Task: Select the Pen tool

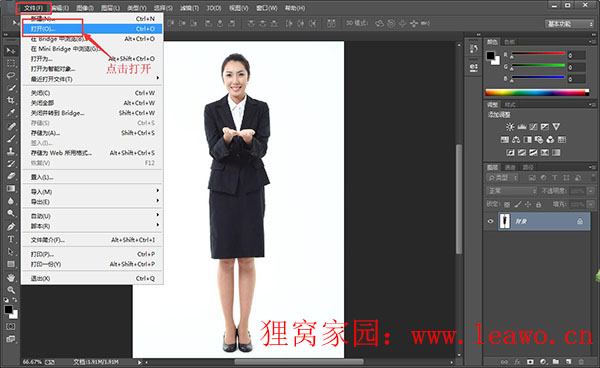Action: pos(11,227)
